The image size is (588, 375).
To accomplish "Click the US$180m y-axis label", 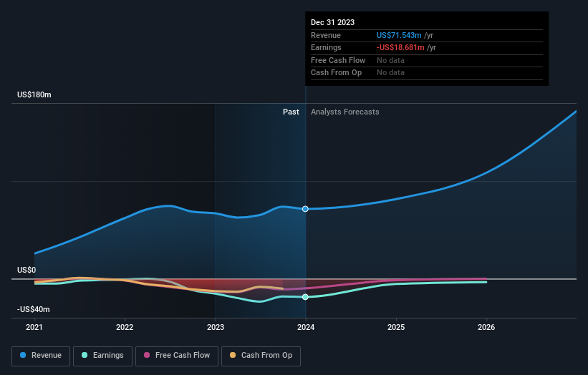I will tap(34, 94).
